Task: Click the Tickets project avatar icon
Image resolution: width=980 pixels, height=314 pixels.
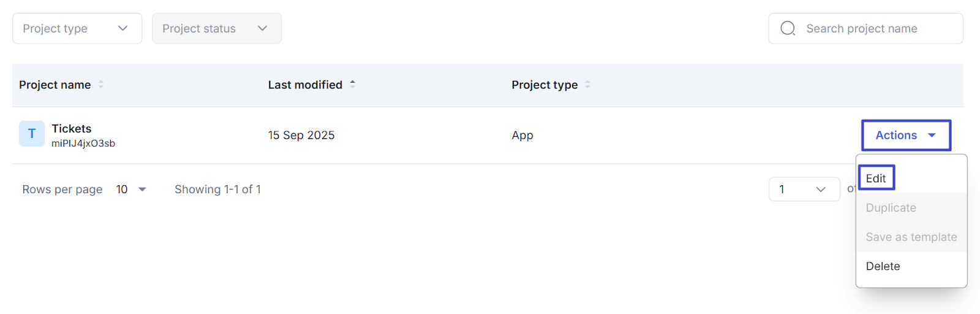Action: [x=32, y=134]
